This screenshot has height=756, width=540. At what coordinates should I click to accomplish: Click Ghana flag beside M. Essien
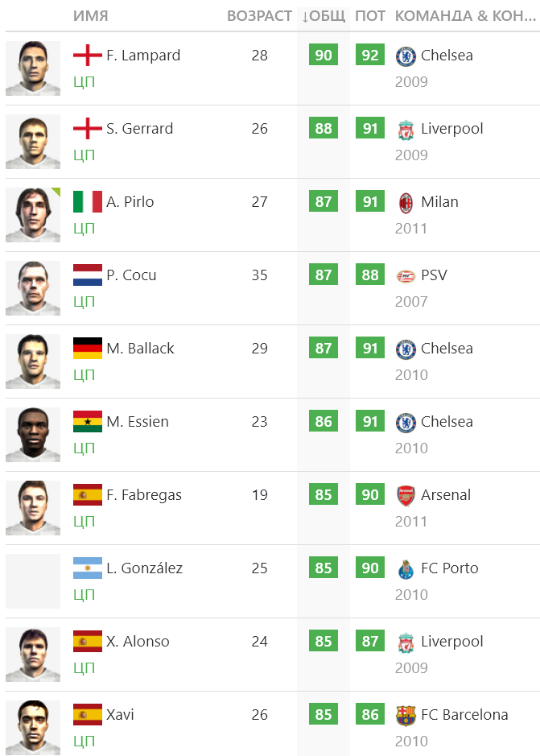click(88, 422)
